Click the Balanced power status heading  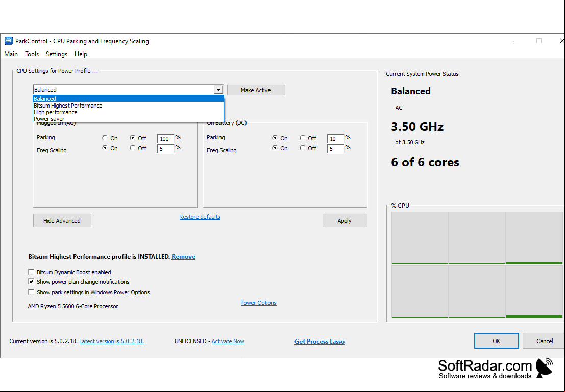tap(411, 91)
